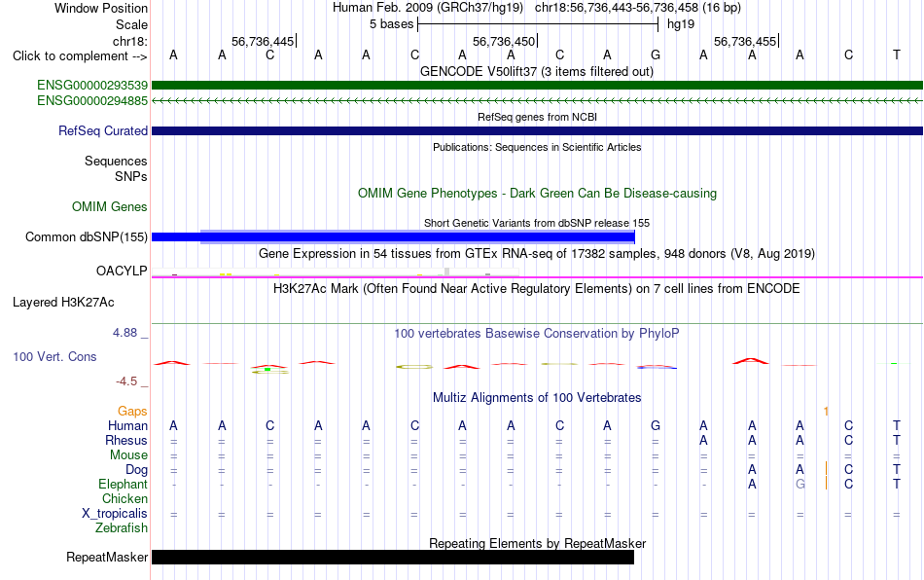Image resolution: width=924 pixels, height=580 pixels.
Task: Click chr18:56,736,443-56,736,458 position text
Action: click(617, 8)
